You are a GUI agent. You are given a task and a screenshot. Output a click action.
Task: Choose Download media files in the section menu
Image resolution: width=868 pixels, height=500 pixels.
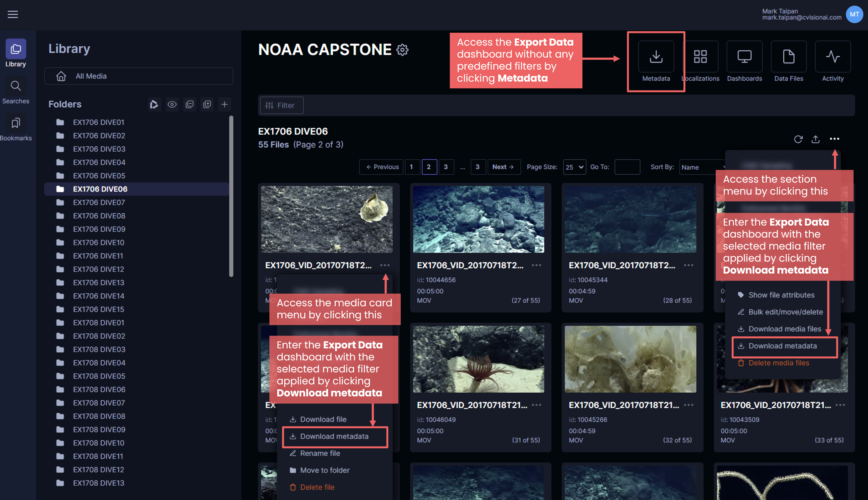pos(779,329)
